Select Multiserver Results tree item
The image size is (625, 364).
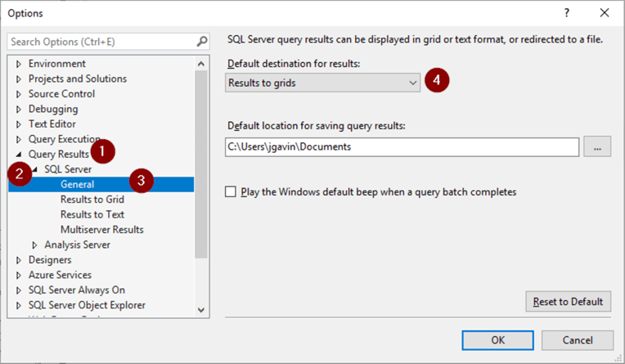[101, 230]
